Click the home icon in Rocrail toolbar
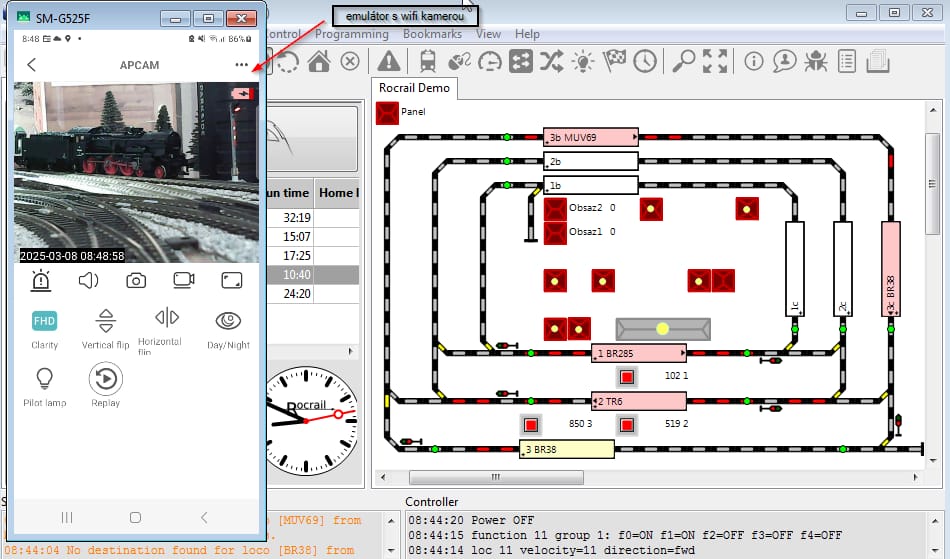Screen dimensions: 950x559 (x=319, y=61)
